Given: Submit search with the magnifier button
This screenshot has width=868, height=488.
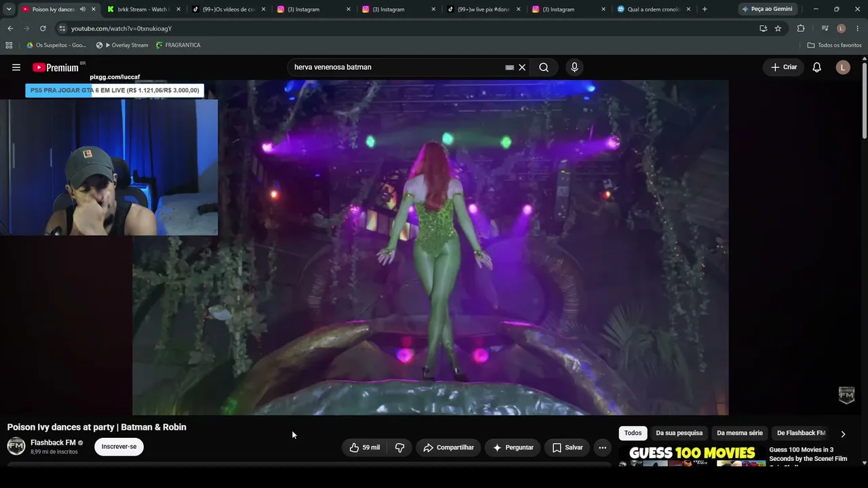Looking at the screenshot, I should tap(544, 67).
